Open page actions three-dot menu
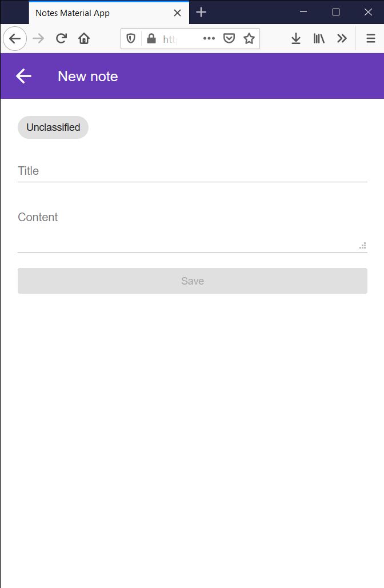Screen dimensions: 384x588 (209, 39)
